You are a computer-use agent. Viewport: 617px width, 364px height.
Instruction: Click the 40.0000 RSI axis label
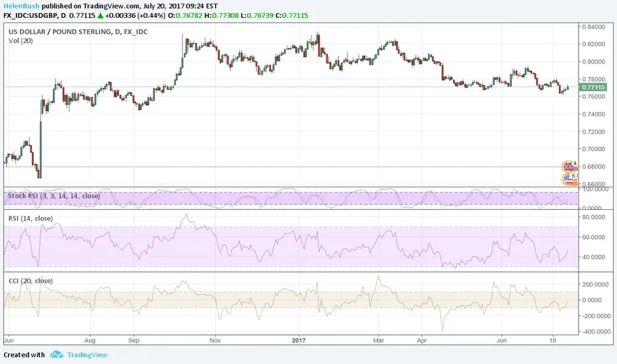[593, 257]
